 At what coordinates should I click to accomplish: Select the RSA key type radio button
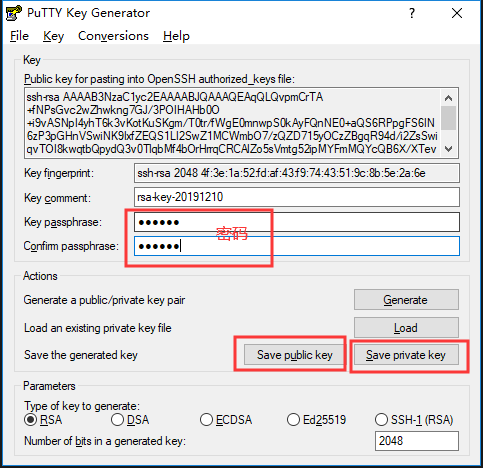tap(30, 420)
